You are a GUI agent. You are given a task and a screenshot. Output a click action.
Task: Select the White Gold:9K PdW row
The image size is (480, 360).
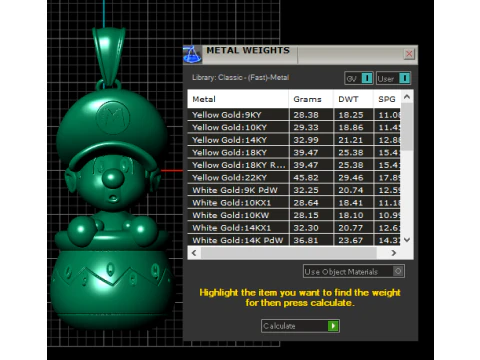[x=294, y=190]
